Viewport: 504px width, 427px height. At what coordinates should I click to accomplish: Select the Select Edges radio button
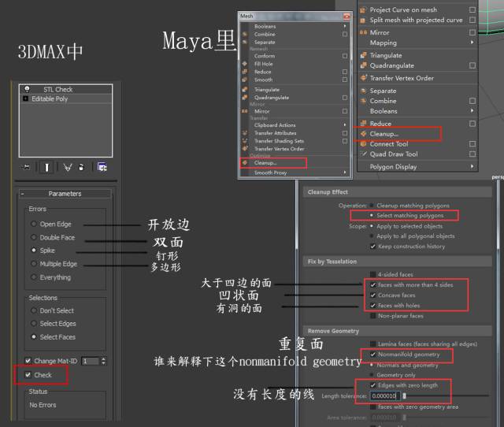(x=33, y=323)
